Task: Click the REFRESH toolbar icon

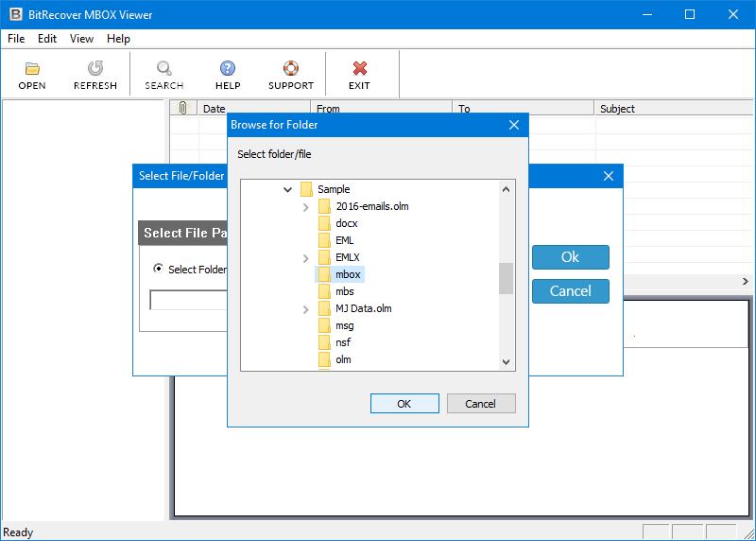Action: (x=95, y=68)
